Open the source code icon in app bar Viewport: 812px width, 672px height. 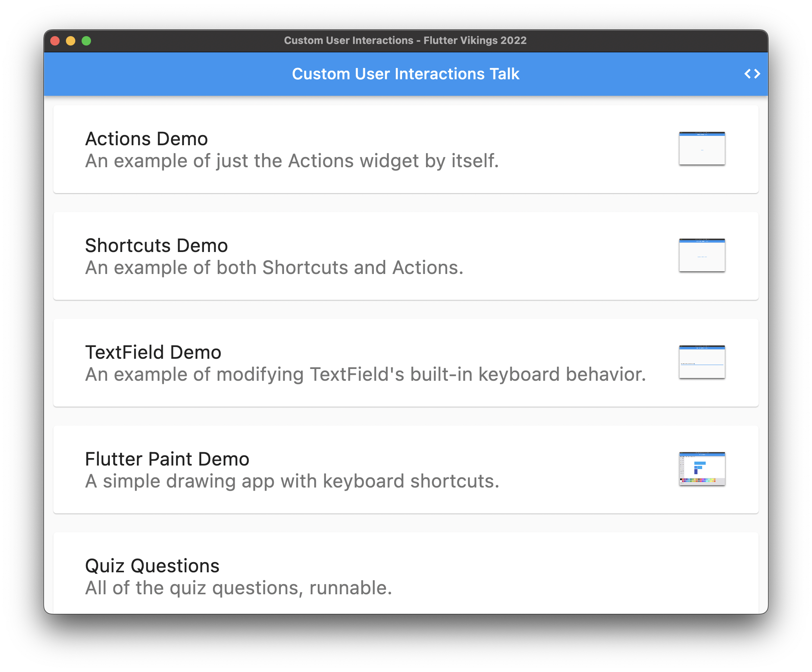752,74
